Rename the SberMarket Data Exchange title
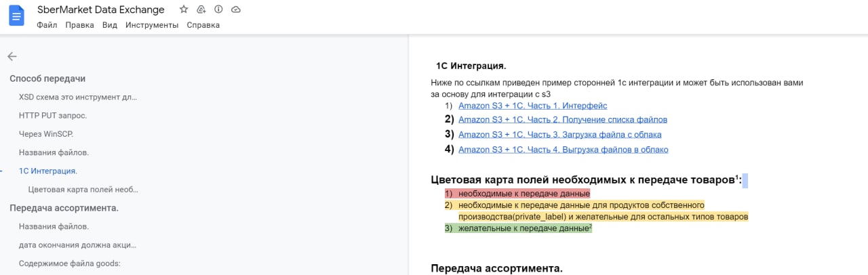 click(101, 9)
